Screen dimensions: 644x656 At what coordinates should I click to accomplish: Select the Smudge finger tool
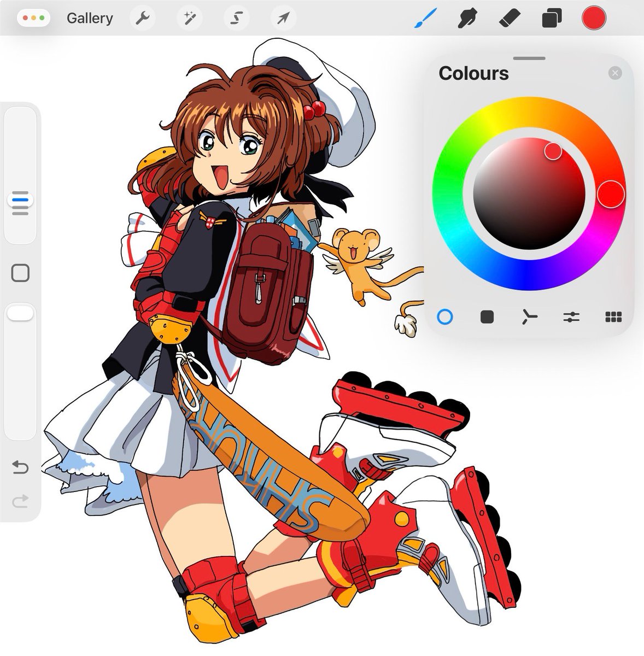(466, 18)
